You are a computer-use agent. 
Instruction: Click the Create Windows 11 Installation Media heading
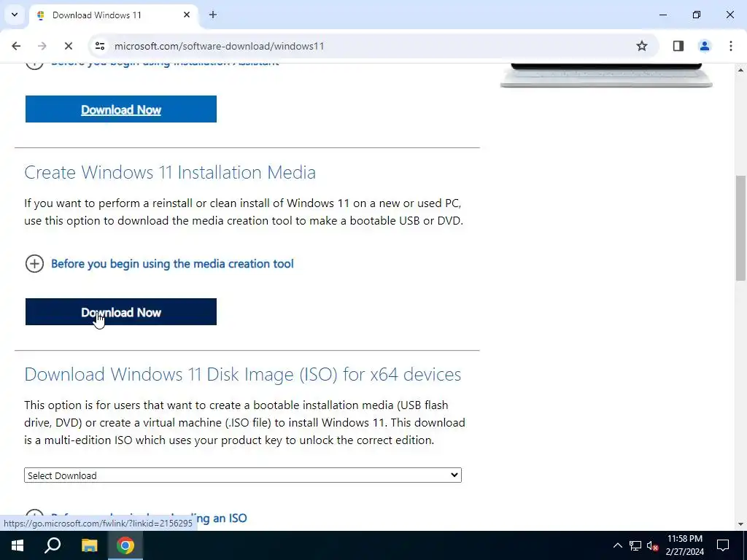[x=170, y=172]
